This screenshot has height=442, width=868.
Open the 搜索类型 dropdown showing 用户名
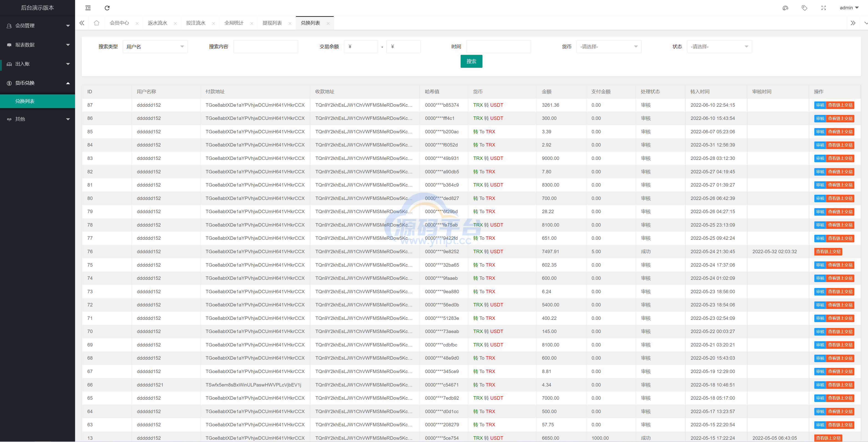(x=155, y=46)
